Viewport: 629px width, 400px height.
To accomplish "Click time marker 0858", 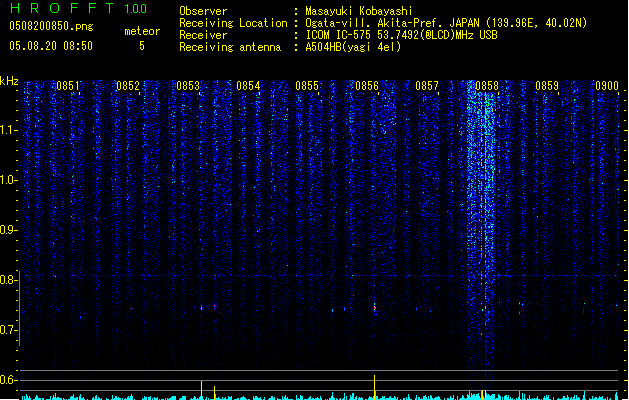I will click(487, 85).
